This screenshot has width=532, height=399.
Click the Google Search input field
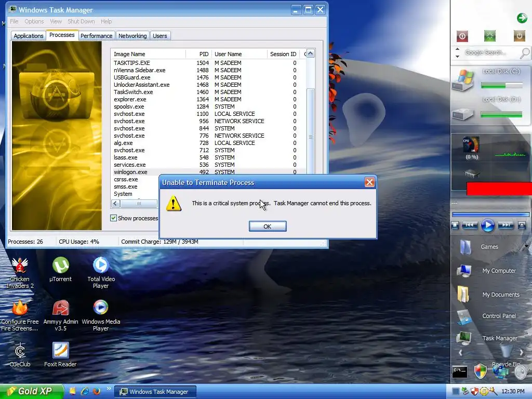click(x=490, y=52)
